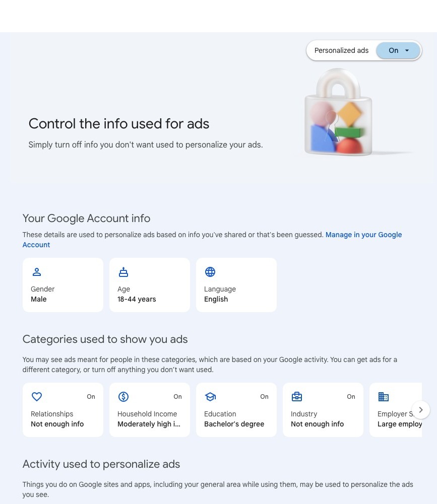Screen dimensions: 437x504
Task: Toggle the Education category On status
Action: point(264,397)
